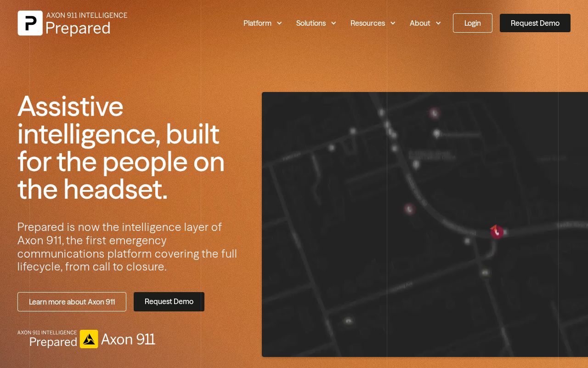Click Request Demo in the header

pos(535,23)
